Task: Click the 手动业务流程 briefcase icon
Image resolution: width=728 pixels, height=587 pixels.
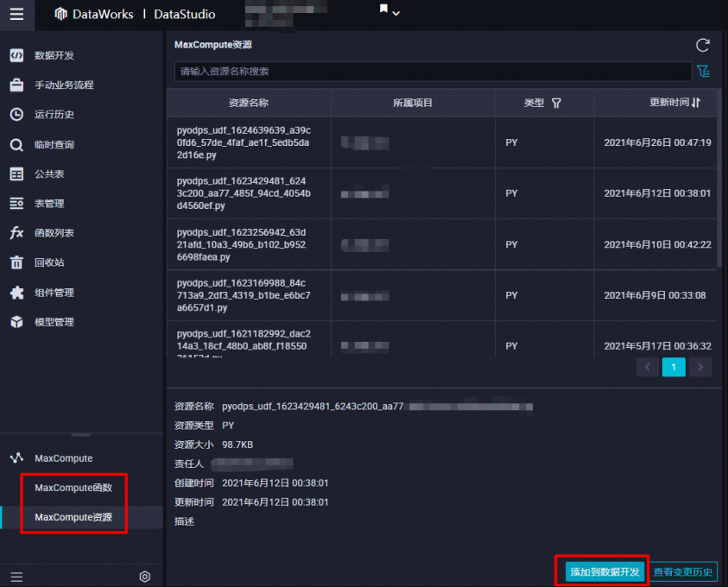Action: 16,85
